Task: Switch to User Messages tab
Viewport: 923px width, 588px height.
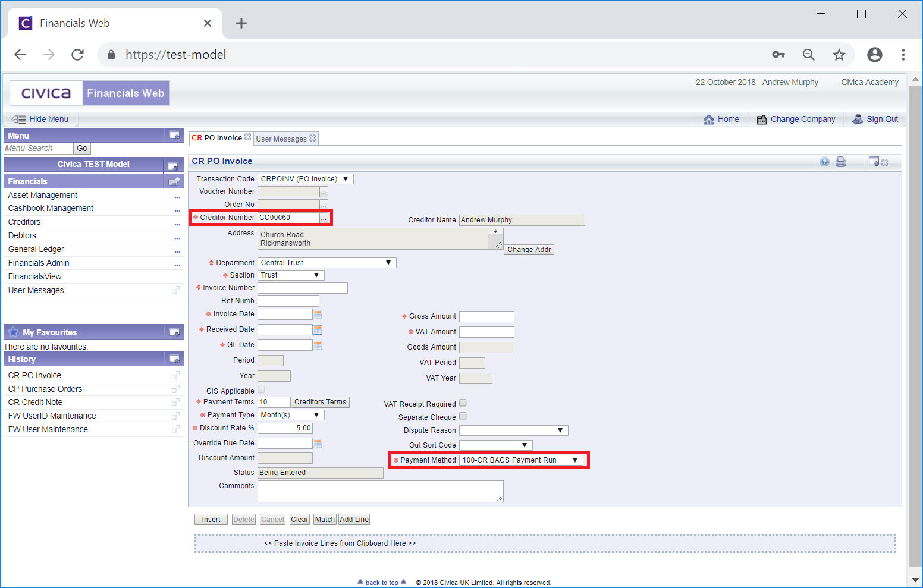Action: pyautogui.click(x=281, y=139)
